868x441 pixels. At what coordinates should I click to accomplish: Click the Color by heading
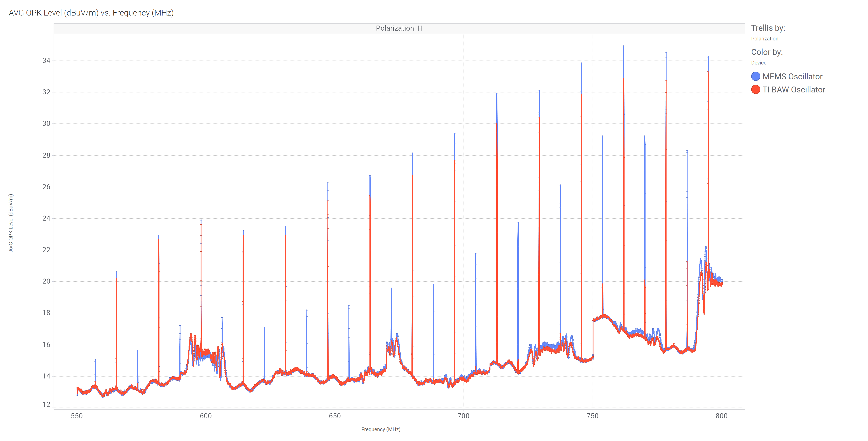(x=766, y=52)
